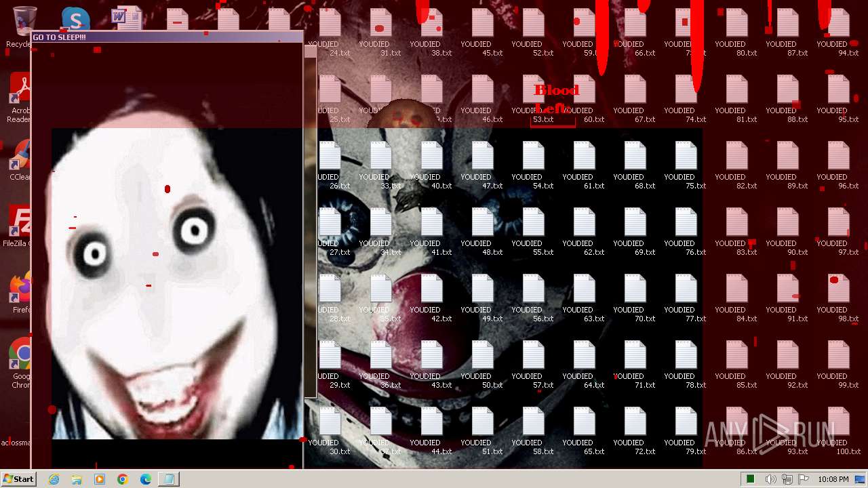Screen dimensions: 868x488
Task: Select file YOUDIED 62.txt
Action: coord(584,232)
